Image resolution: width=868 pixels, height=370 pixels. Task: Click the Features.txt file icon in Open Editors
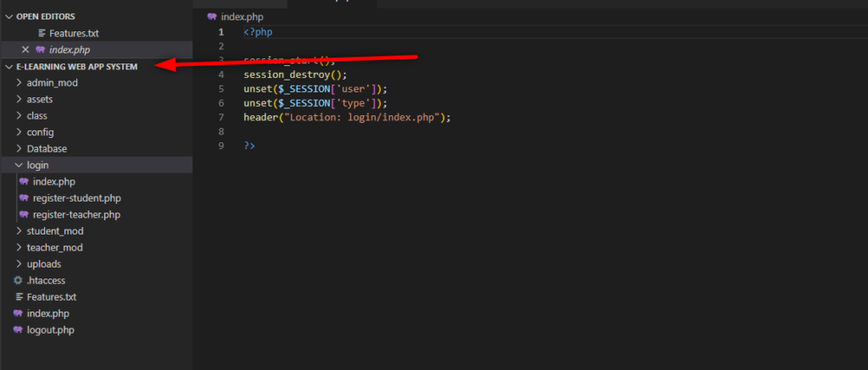[42, 33]
